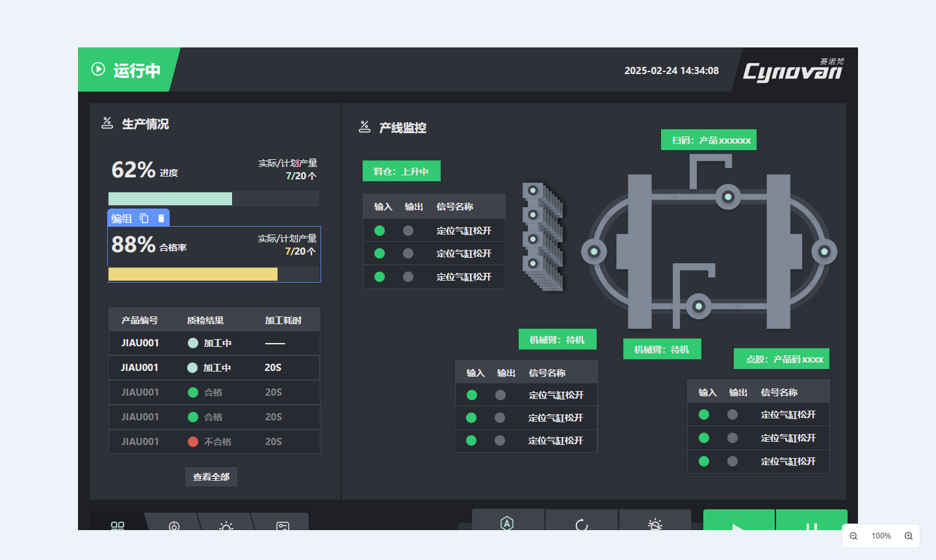Click the Cynovan logo
This screenshot has height=560, width=936.
click(x=793, y=70)
